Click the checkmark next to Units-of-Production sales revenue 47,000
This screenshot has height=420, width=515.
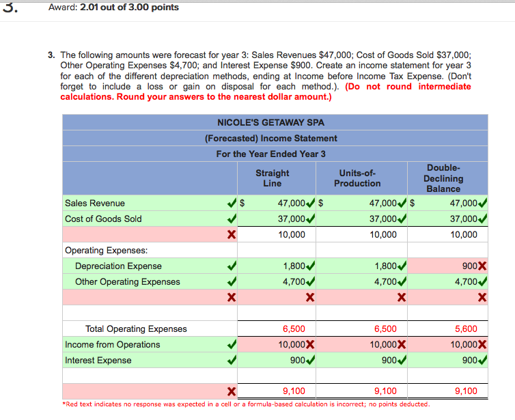coord(402,204)
